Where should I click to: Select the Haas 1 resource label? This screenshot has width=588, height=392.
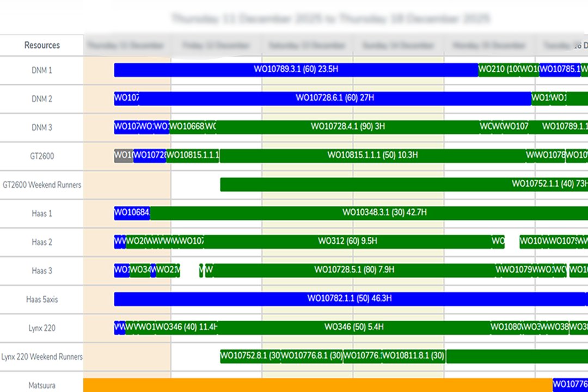point(41,214)
